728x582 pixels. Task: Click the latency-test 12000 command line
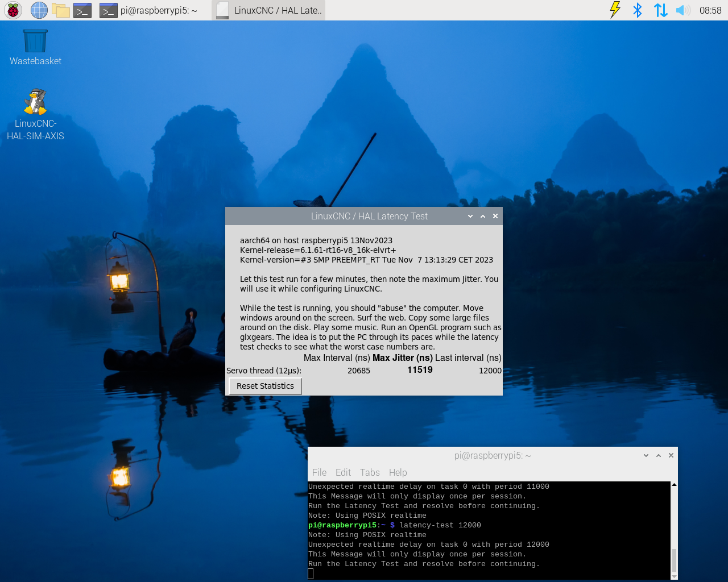395,525
